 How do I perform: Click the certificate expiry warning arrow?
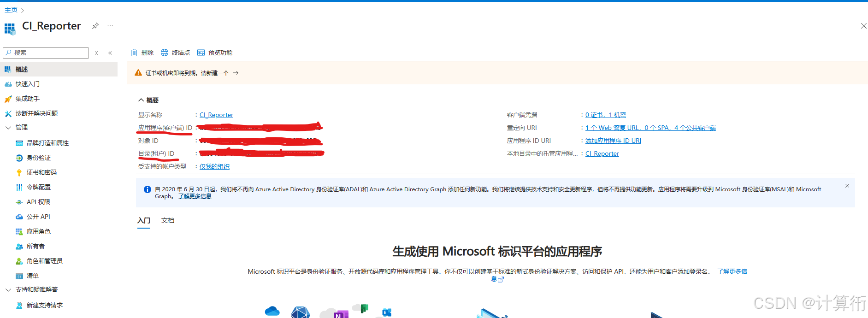click(236, 73)
